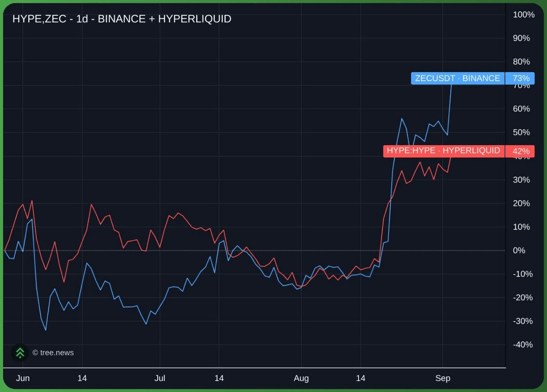Click the 100% y-axis label
The width and height of the screenshot is (547, 392).
[x=523, y=15]
